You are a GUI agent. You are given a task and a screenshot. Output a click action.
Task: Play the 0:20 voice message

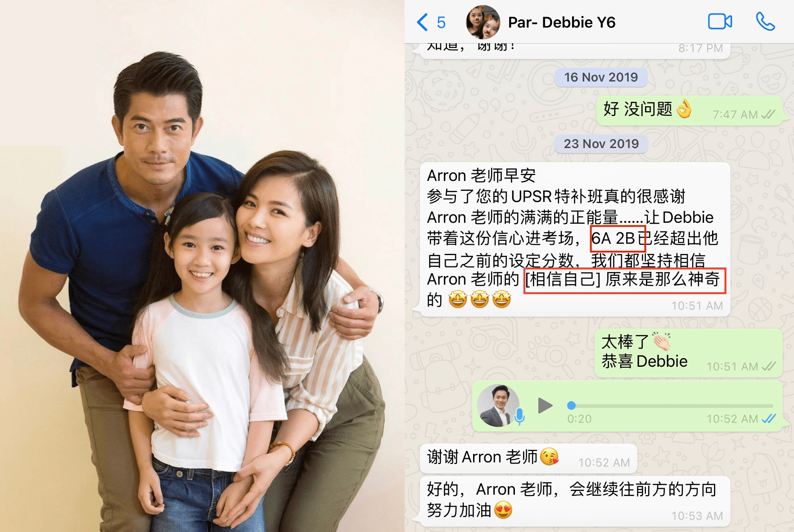[545, 406]
